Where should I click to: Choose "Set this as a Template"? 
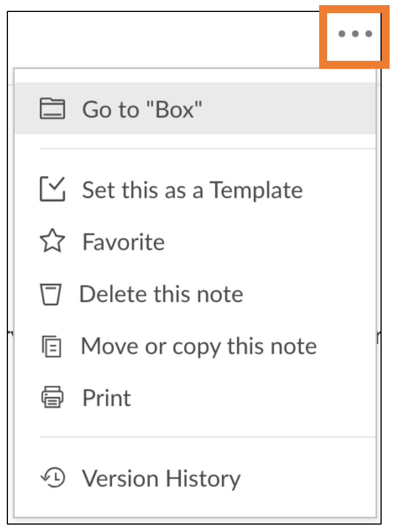pyautogui.click(x=192, y=190)
